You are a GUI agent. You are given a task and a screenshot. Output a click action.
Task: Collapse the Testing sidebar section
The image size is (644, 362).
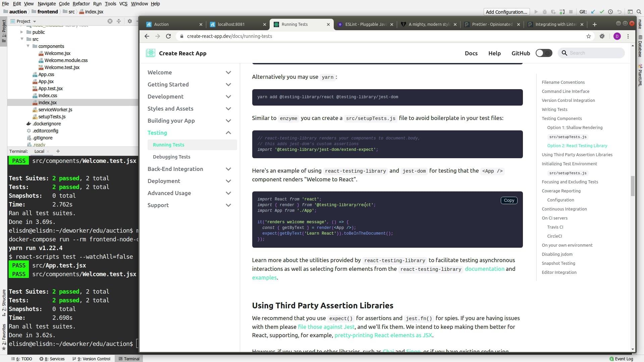click(x=228, y=133)
